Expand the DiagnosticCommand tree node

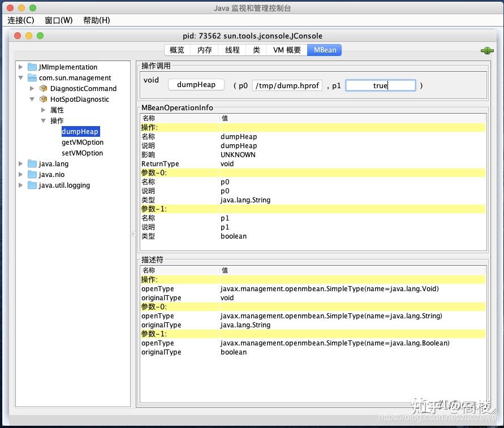(33, 88)
